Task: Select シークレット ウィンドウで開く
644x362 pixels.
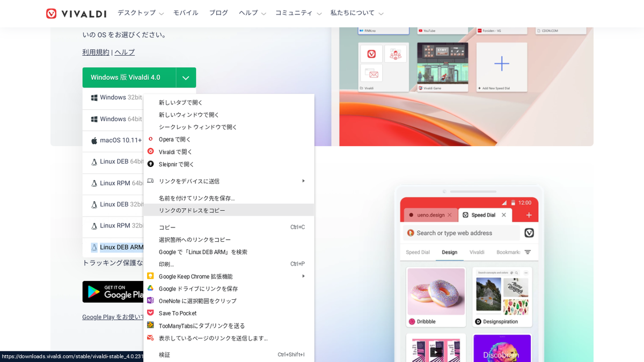Action: pyautogui.click(x=229, y=127)
